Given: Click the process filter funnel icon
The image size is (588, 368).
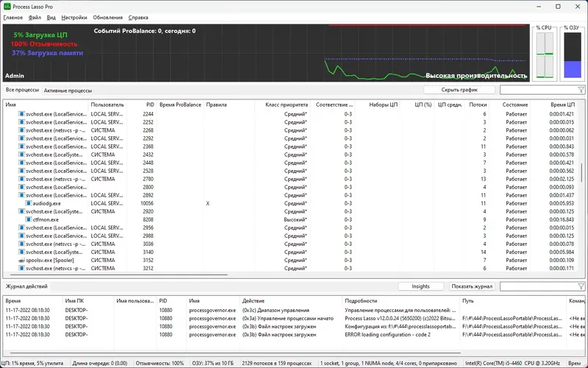Looking at the screenshot, I should (581, 90).
